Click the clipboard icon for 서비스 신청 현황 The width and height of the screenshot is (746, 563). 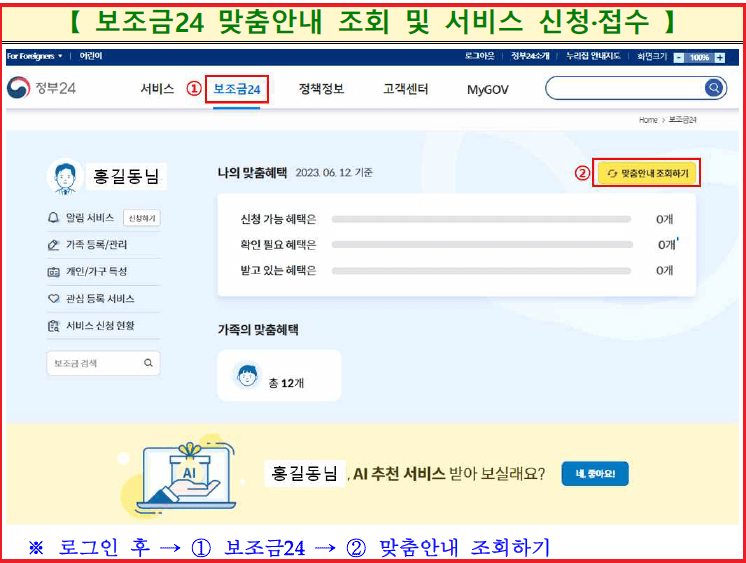point(53,326)
